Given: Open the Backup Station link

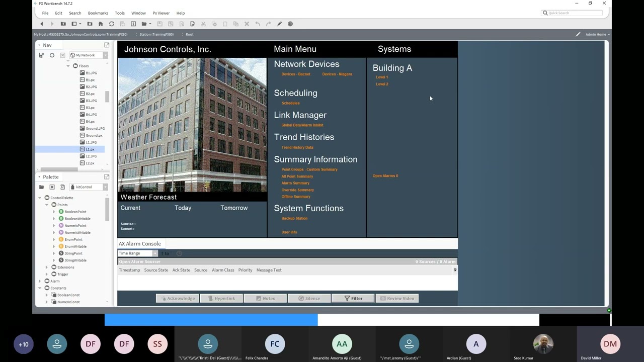Looking at the screenshot, I should point(294,218).
